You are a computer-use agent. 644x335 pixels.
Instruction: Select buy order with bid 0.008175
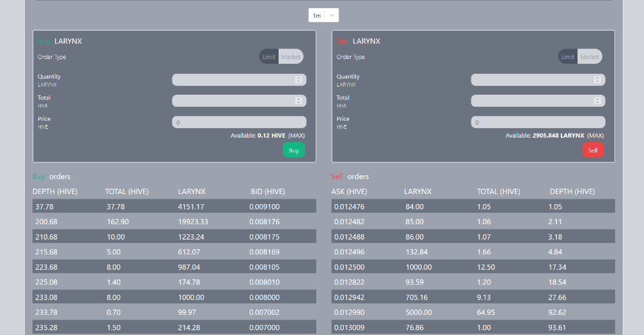pos(174,237)
